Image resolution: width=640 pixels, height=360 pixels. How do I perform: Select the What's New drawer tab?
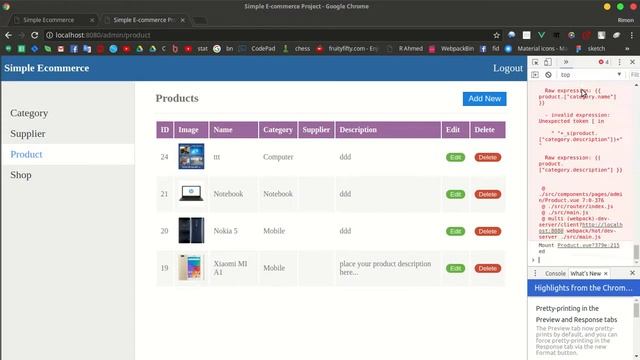[x=586, y=273]
